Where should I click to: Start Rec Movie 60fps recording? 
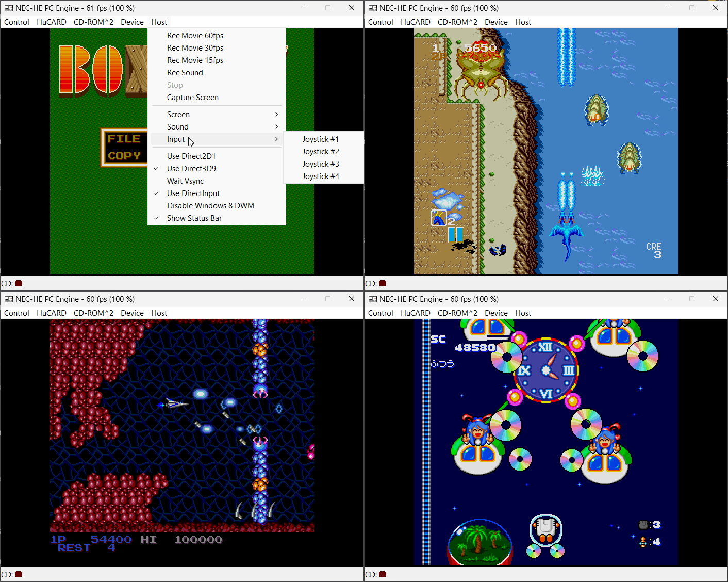click(195, 36)
